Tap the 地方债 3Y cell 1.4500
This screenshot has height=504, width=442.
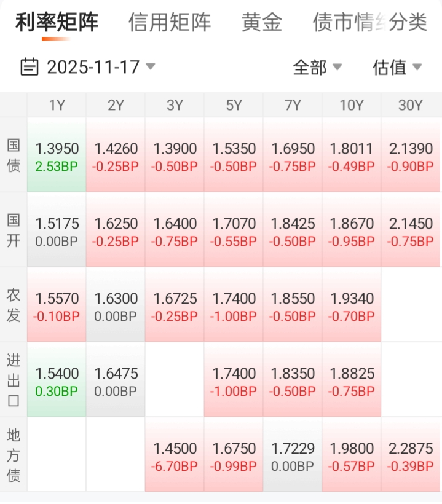175,455
